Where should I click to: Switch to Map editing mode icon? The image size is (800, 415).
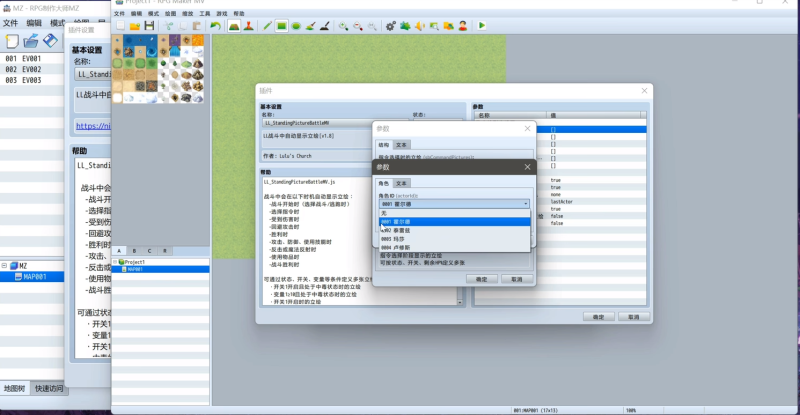(x=234, y=26)
